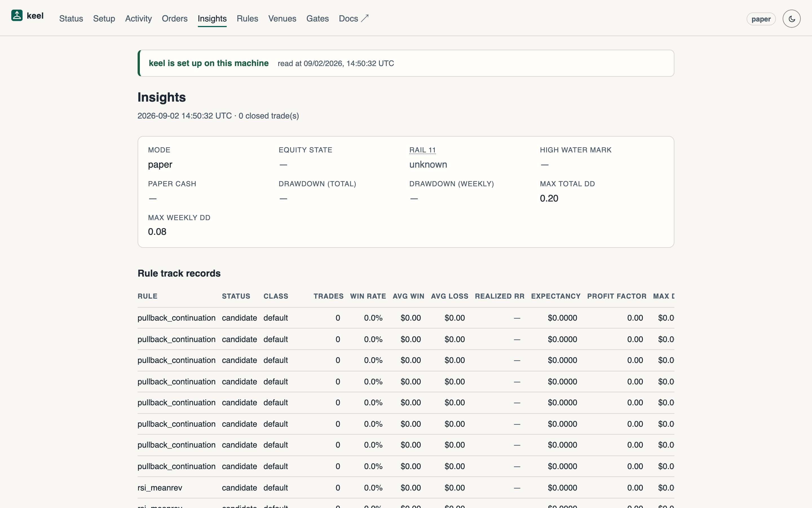The image size is (812, 508).
Task: Click the RAIL 11 underlined label
Action: [422, 150]
